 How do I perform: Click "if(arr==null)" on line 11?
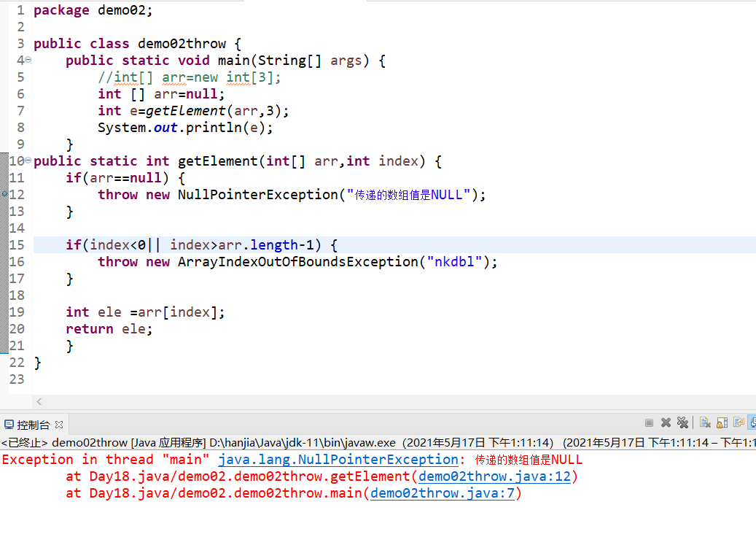[x=117, y=177]
